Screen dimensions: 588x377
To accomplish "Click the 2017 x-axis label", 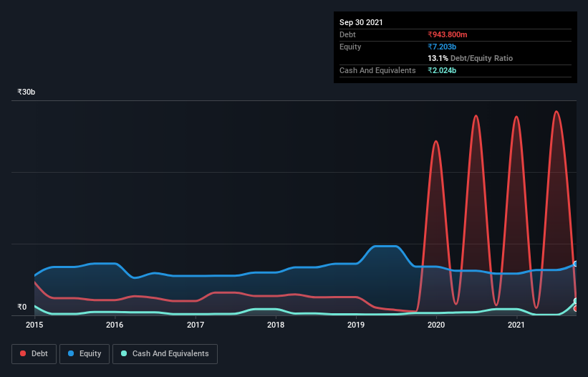I will 196,325.
